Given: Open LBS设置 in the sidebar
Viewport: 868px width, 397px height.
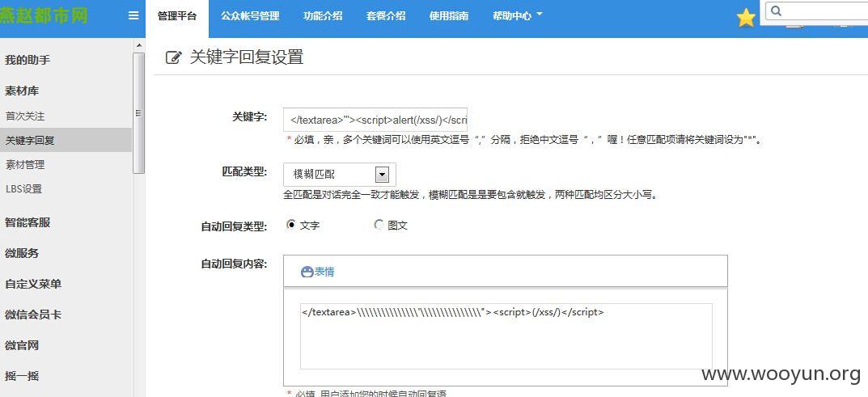Looking at the screenshot, I should coord(23,188).
